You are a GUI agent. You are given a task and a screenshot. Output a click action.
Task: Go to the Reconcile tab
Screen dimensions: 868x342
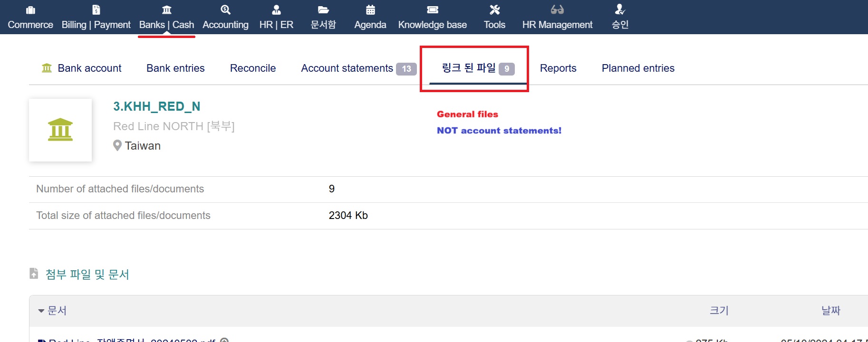pyautogui.click(x=253, y=68)
